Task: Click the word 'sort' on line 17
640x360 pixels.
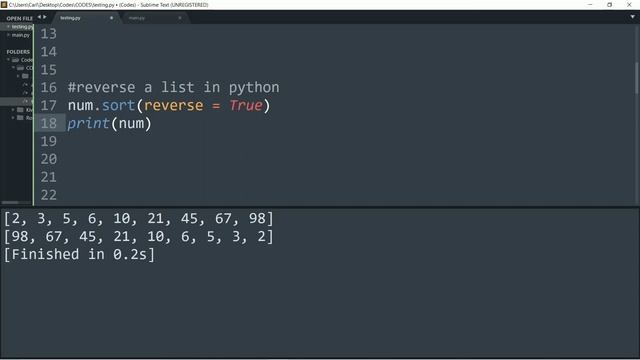Action: pyautogui.click(x=118, y=105)
